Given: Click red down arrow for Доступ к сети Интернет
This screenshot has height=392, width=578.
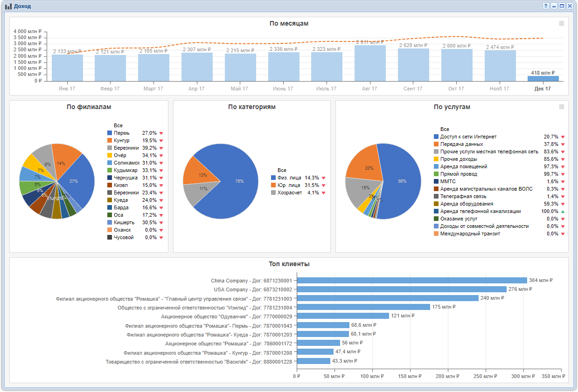Looking at the screenshot, I should point(563,137).
